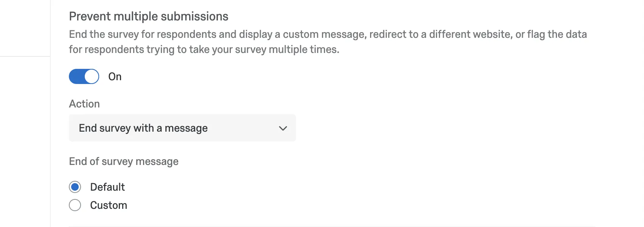Expand the End survey with a message selector
The image size is (644, 227).
182,128
